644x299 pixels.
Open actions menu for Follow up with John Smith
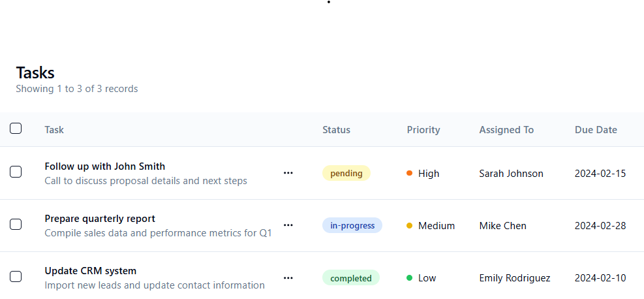click(x=288, y=173)
